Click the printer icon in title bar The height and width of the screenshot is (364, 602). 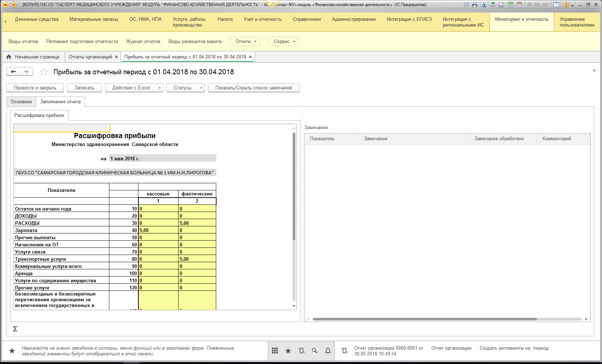tap(475, 5)
